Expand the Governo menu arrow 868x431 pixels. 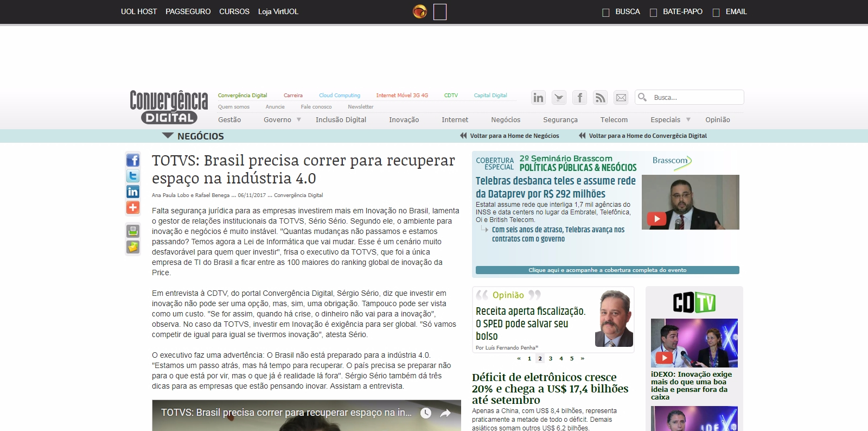pos(298,119)
